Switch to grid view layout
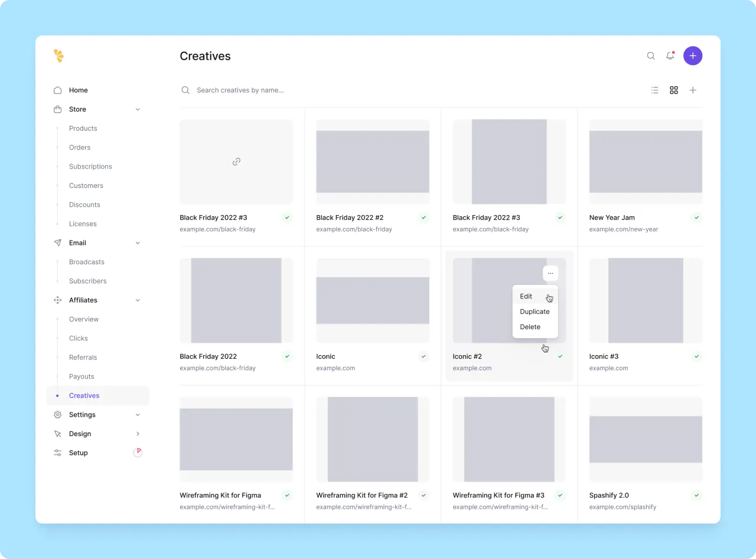 click(x=674, y=90)
